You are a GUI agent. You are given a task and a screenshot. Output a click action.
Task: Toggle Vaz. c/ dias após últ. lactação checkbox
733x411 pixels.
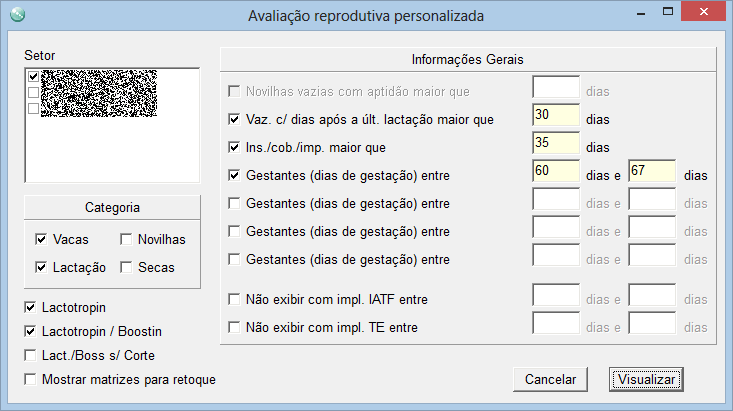pos(234,119)
